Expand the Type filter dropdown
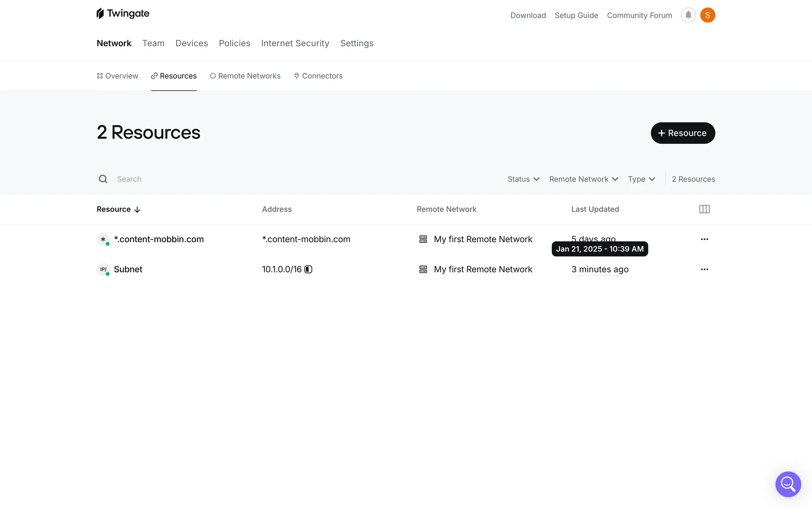This screenshot has height=508, width=812. 641,179
